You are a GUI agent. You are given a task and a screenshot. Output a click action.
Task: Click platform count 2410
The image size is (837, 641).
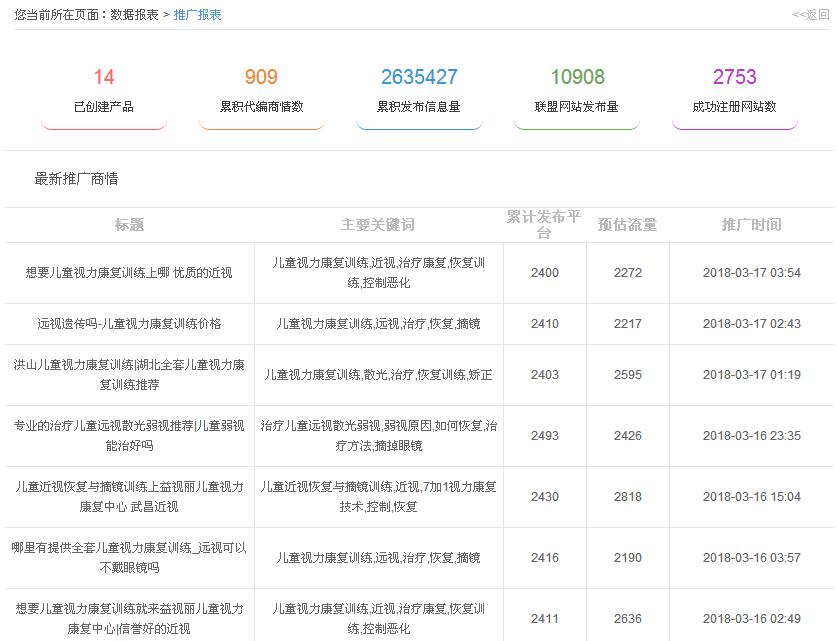tap(544, 323)
